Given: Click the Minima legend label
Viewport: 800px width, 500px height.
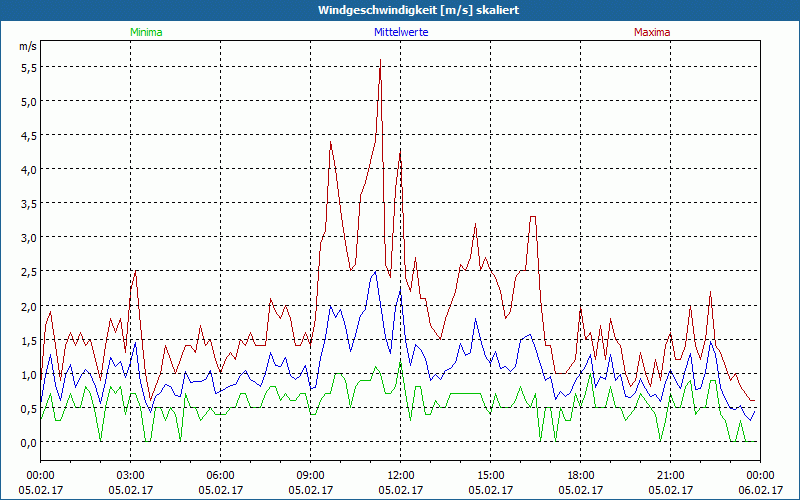Looking at the screenshot, I should click(x=146, y=32).
